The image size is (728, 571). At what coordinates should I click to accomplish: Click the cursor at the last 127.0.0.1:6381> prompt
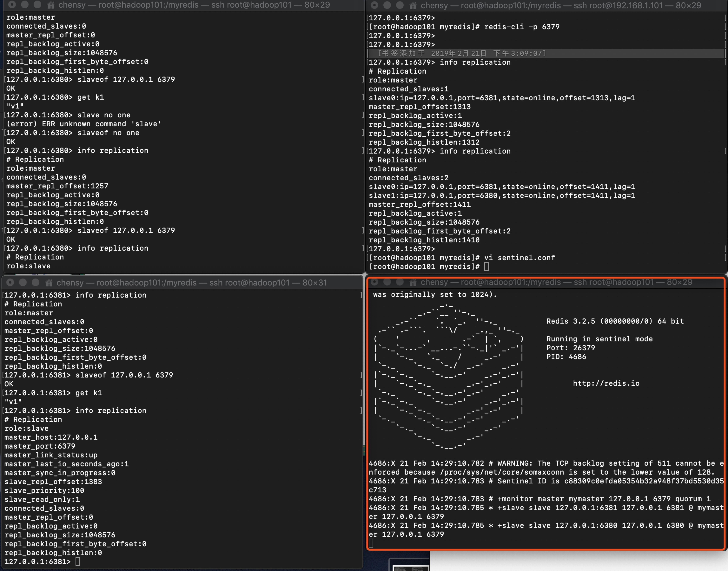click(78, 562)
